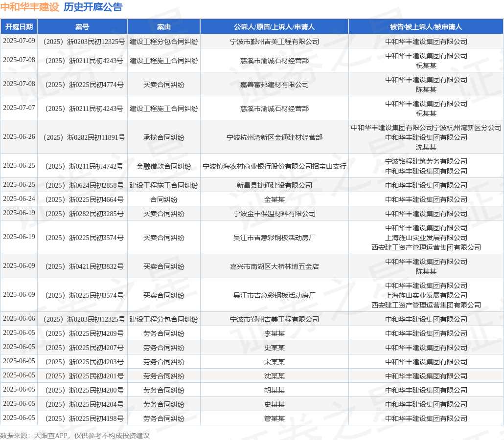
Task: Click plaintiff 宁波镇海农村商业银行股份有限公司招宝山支行
Action: point(274,166)
